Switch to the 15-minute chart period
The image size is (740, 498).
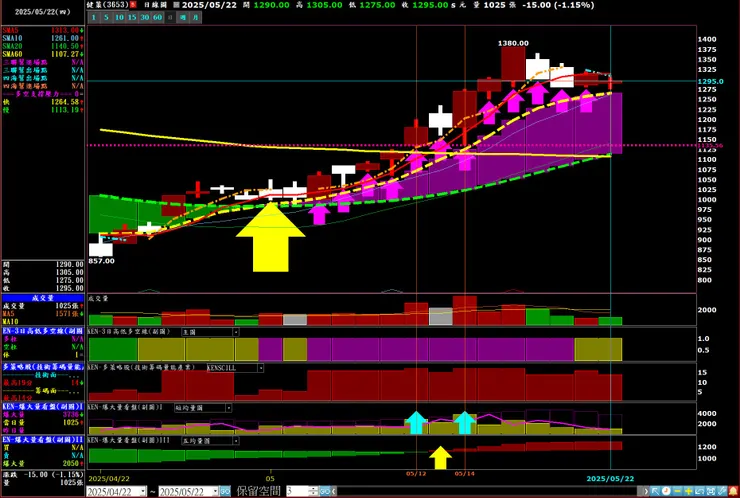(132, 17)
